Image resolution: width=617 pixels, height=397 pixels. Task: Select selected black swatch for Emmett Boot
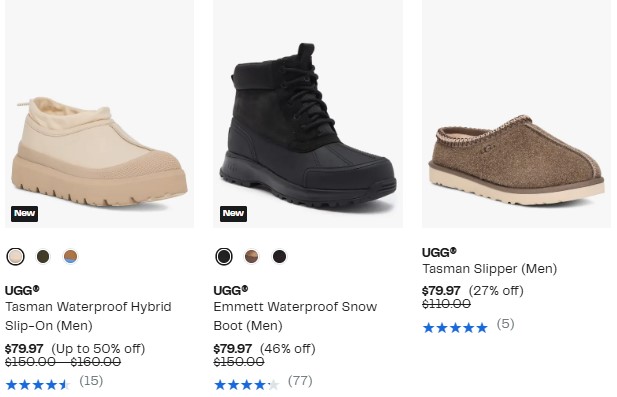click(x=224, y=257)
